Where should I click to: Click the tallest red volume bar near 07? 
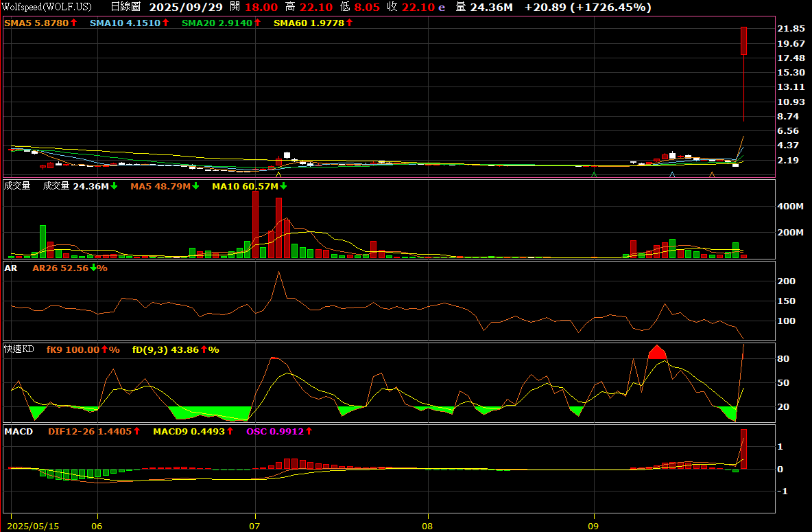[x=255, y=224]
